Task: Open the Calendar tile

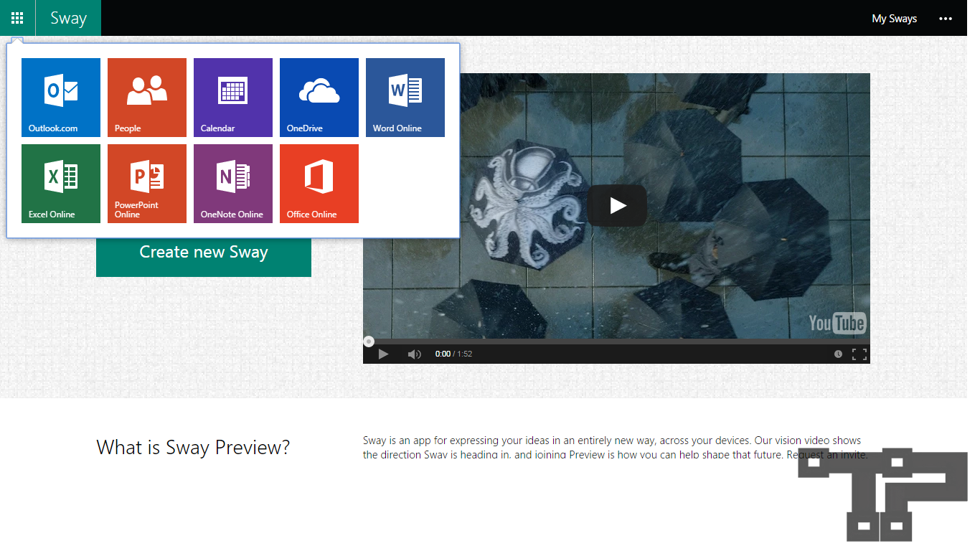Action: click(233, 98)
